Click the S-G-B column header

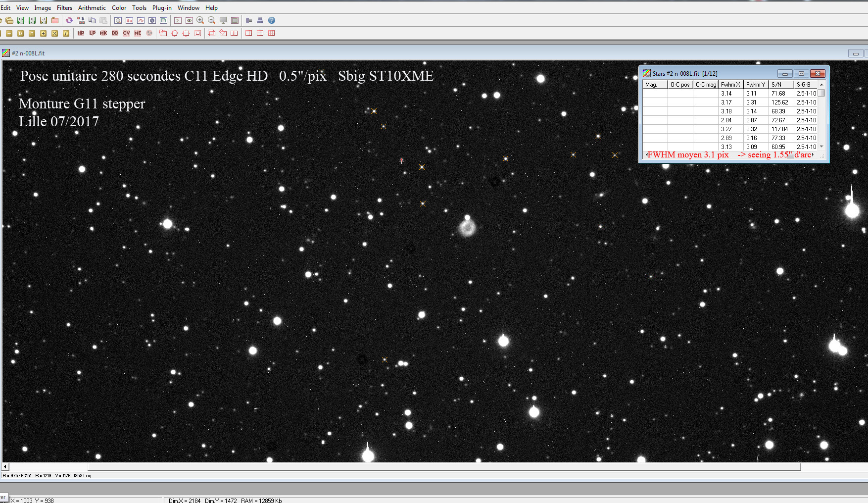[806, 85]
